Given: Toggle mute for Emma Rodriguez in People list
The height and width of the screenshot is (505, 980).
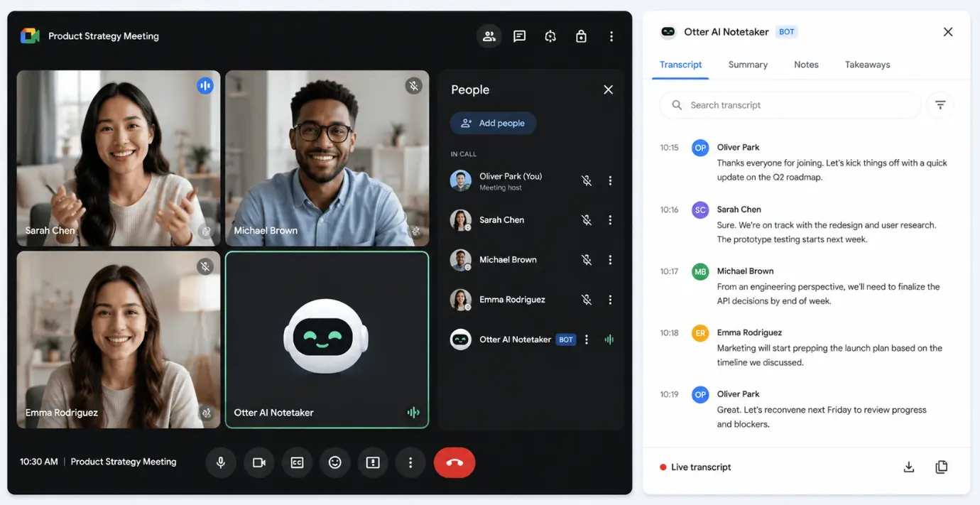Looking at the screenshot, I should coord(587,300).
